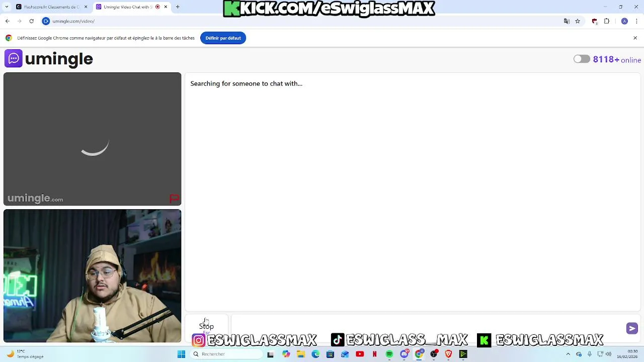Viewport: 644px width, 362px height.
Task: Open the red shield extension icon
Action: 594,21
